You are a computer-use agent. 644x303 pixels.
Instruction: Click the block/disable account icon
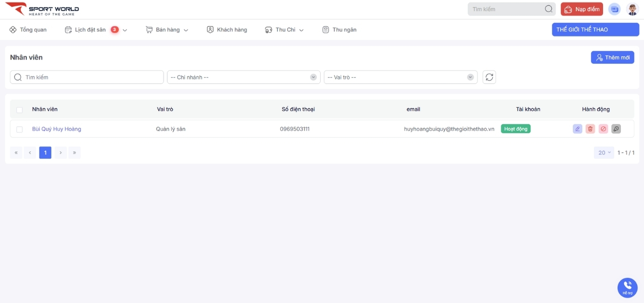[x=603, y=129]
